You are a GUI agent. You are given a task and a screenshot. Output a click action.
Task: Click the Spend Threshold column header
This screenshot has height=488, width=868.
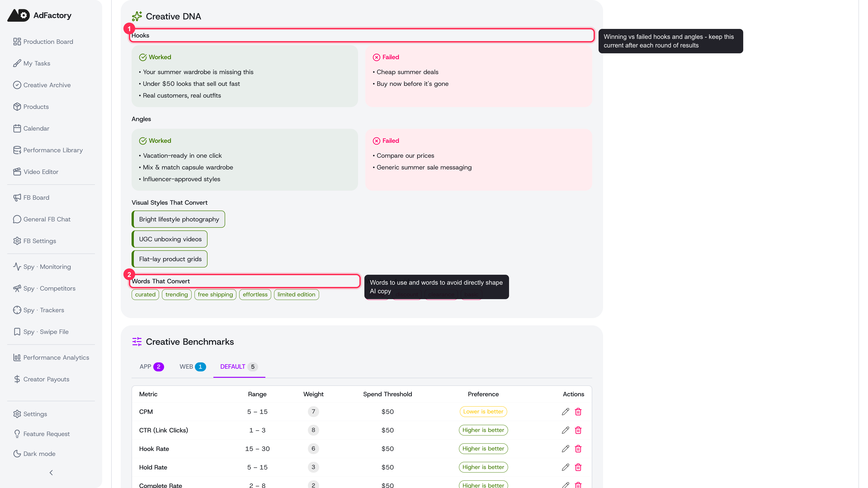(387, 394)
